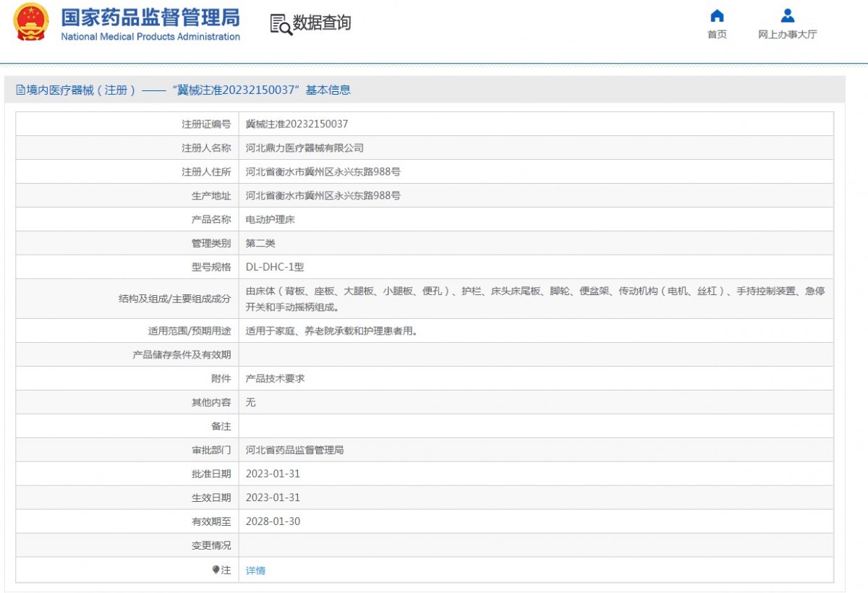Screen dimensions: 868x593
Task: Click the 其他内容 label
Action: 211,402
